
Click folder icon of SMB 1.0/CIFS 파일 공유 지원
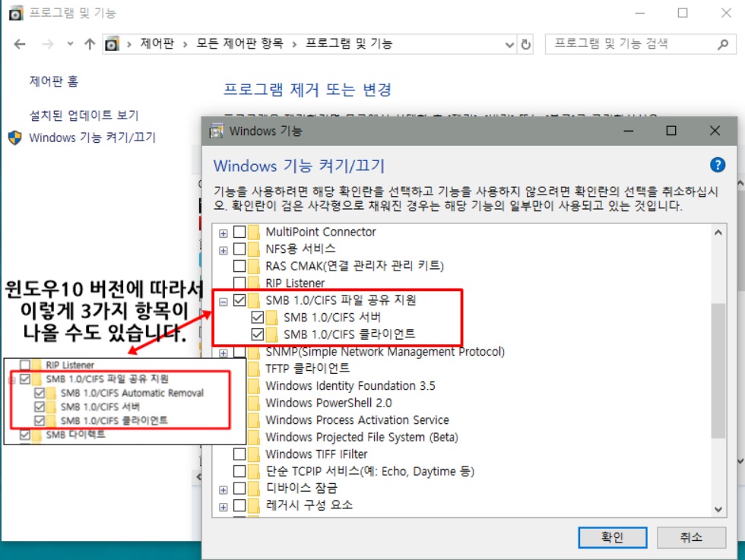tap(254, 300)
